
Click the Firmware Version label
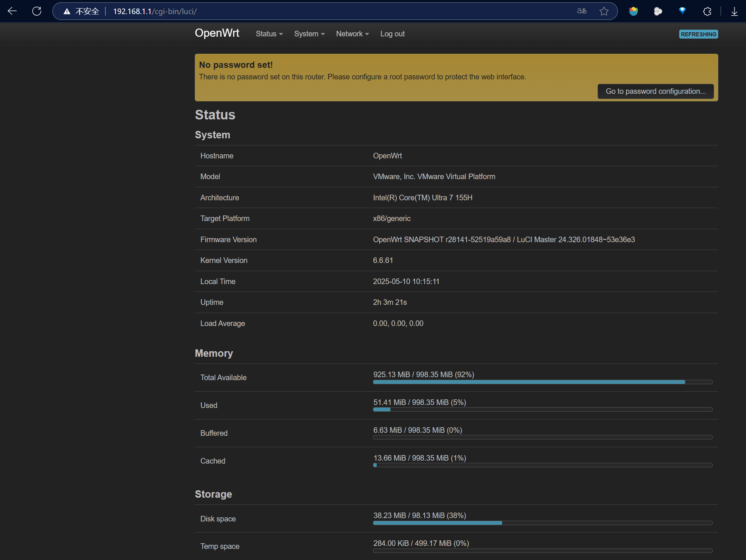pos(229,240)
